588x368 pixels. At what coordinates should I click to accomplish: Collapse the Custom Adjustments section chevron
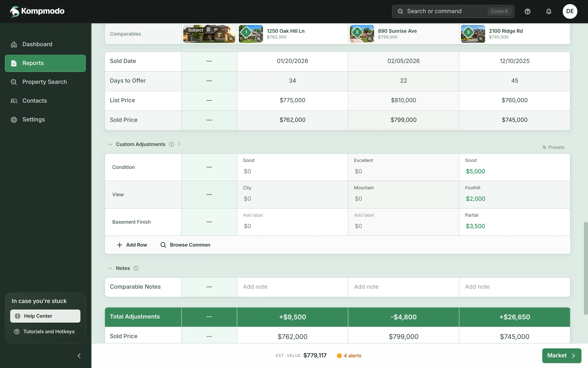(x=110, y=145)
